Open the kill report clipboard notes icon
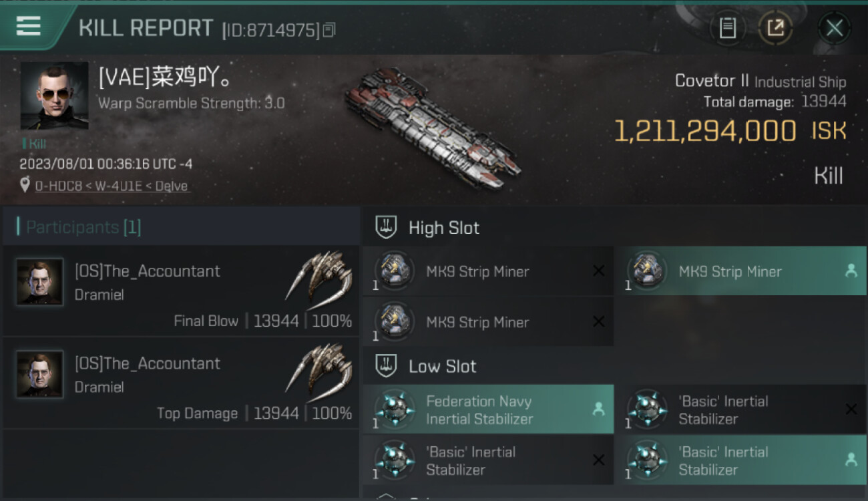 727,28
